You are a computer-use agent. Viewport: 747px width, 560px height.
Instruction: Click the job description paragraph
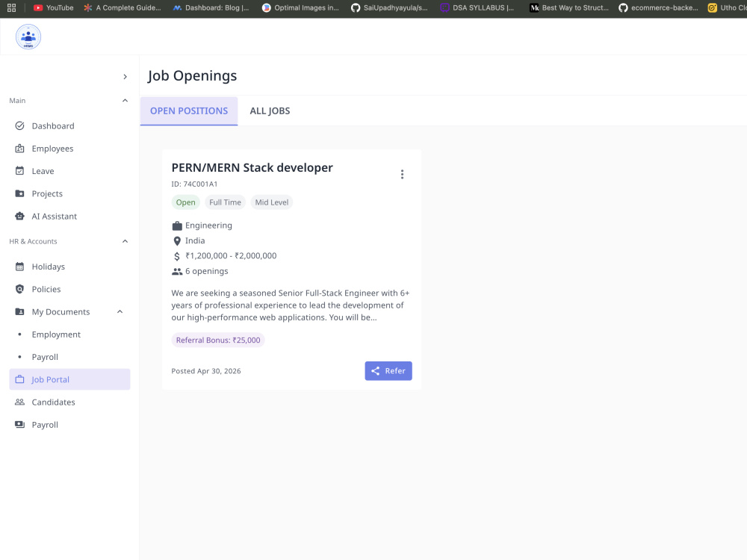point(291,305)
